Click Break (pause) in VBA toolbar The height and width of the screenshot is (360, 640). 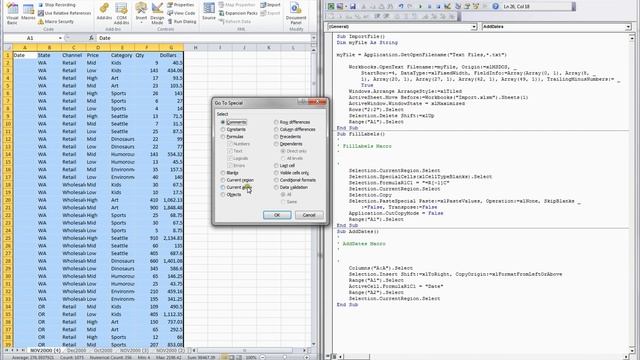429,7
